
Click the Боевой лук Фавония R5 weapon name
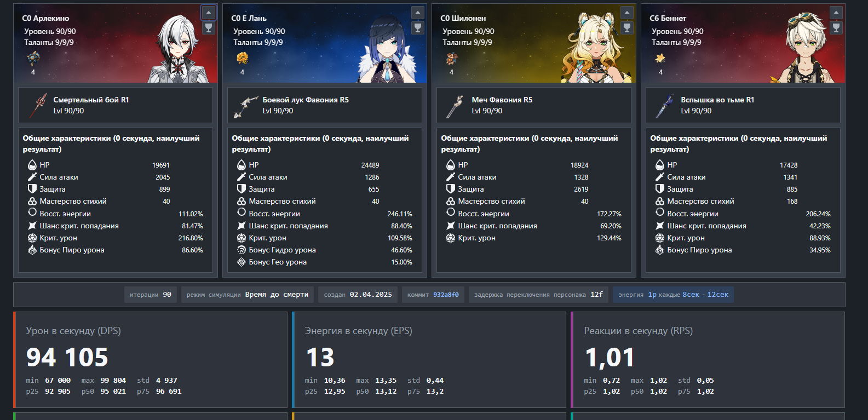306,100
